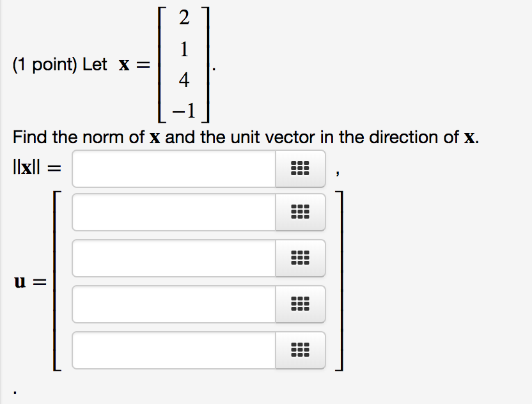Click the (1 point) text

(45, 64)
